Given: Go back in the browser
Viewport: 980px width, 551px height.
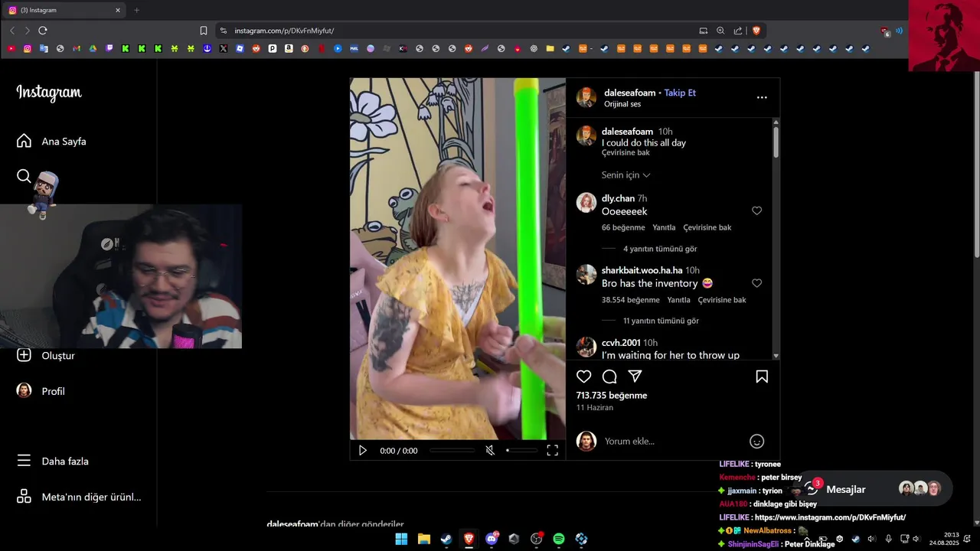Looking at the screenshot, I should (11, 31).
